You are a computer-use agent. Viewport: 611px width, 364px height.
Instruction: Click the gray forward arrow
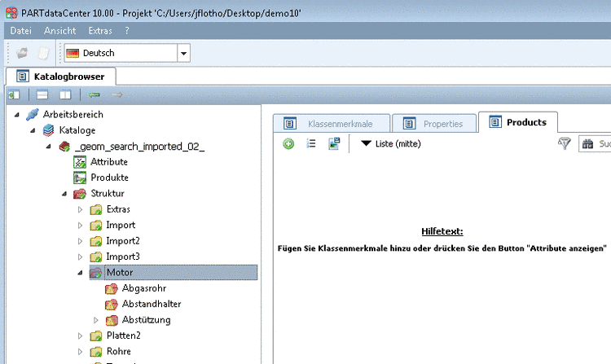coord(117,94)
